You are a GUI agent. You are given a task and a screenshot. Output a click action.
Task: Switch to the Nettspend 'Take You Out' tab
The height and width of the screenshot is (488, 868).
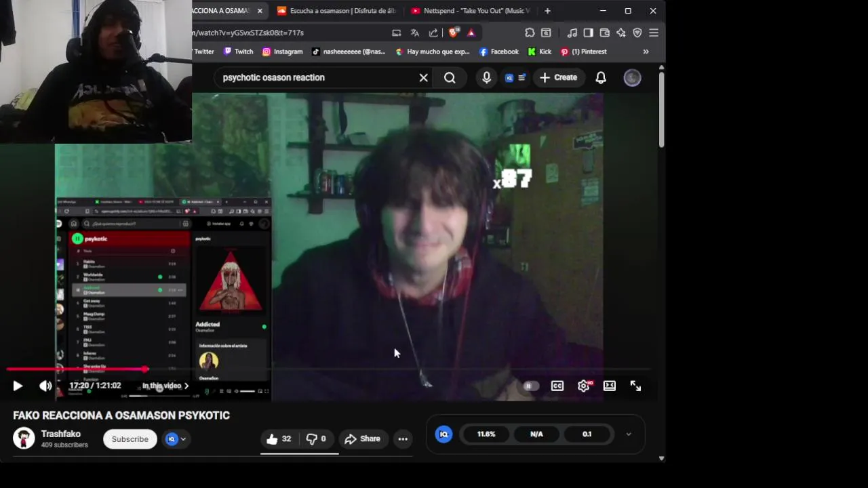(471, 11)
